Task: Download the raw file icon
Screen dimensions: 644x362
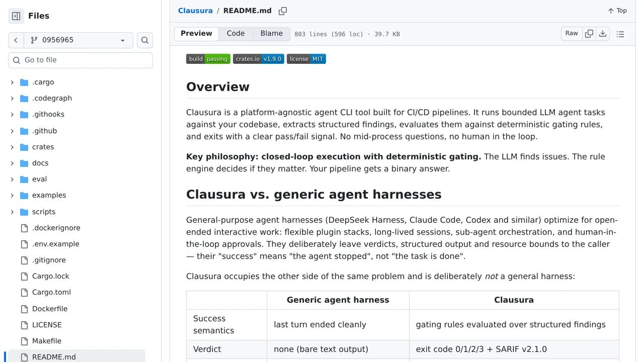Action: coord(603,34)
